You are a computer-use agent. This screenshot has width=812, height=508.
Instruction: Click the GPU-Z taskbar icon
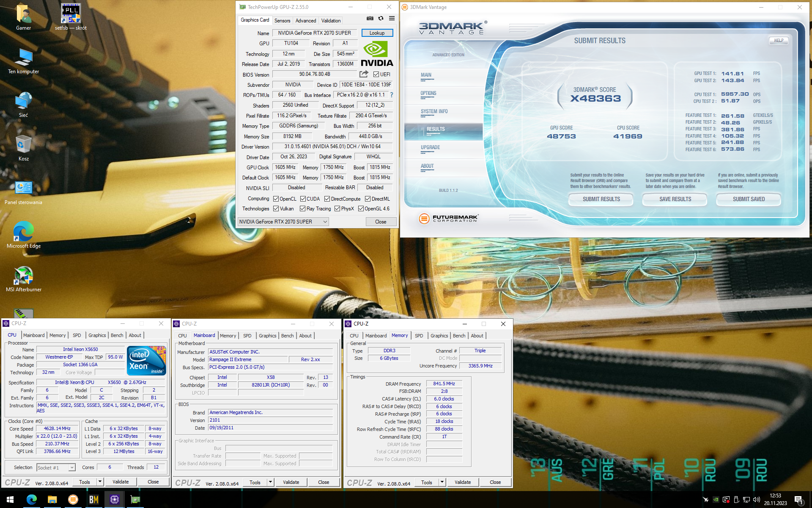[x=135, y=500]
